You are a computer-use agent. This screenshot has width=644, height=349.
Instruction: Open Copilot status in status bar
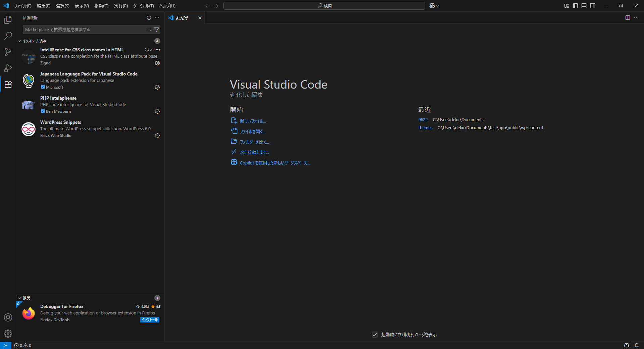[x=626, y=345]
